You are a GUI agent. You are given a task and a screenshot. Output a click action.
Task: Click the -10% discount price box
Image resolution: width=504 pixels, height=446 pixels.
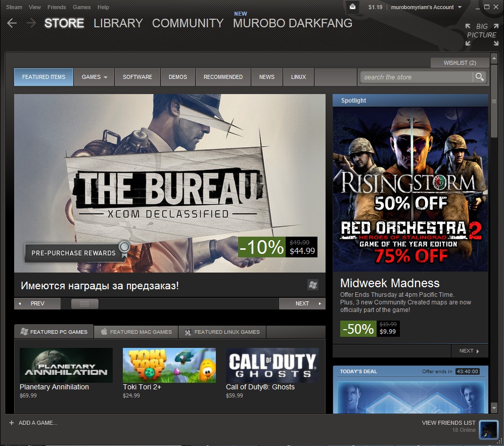coord(278,247)
